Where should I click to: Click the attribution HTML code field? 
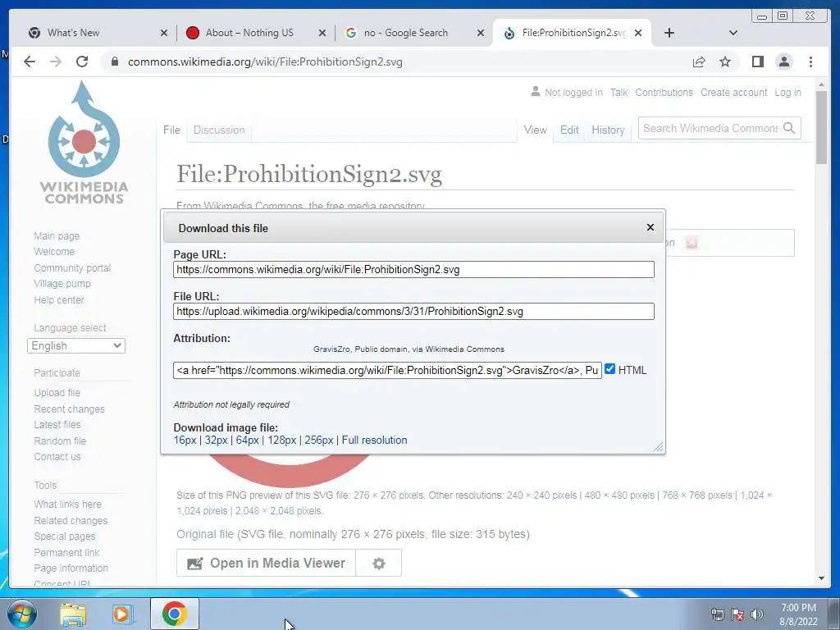(387, 370)
